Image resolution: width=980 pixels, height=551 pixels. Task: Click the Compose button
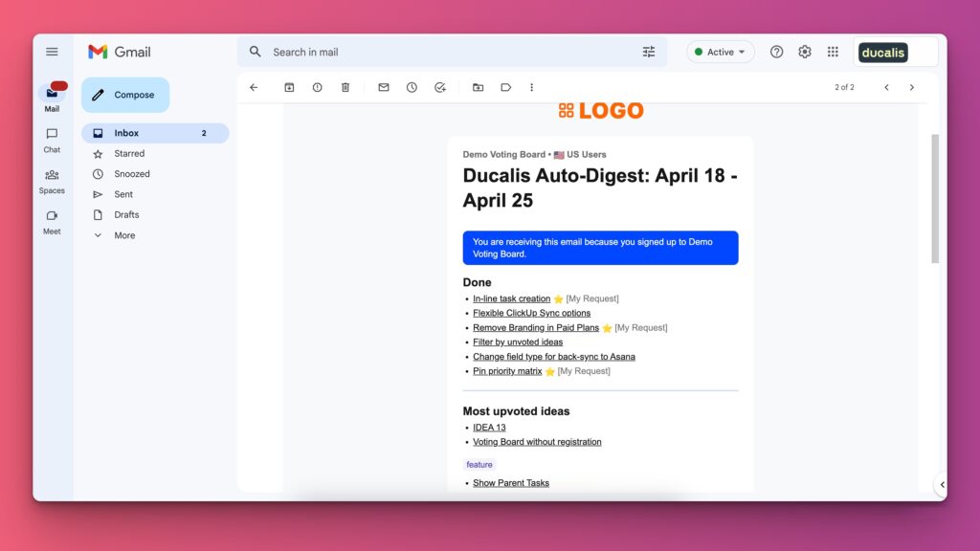pyautogui.click(x=125, y=95)
